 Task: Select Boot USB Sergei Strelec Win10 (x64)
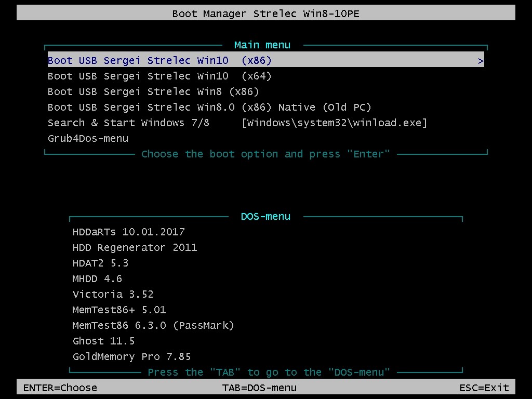point(159,76)
